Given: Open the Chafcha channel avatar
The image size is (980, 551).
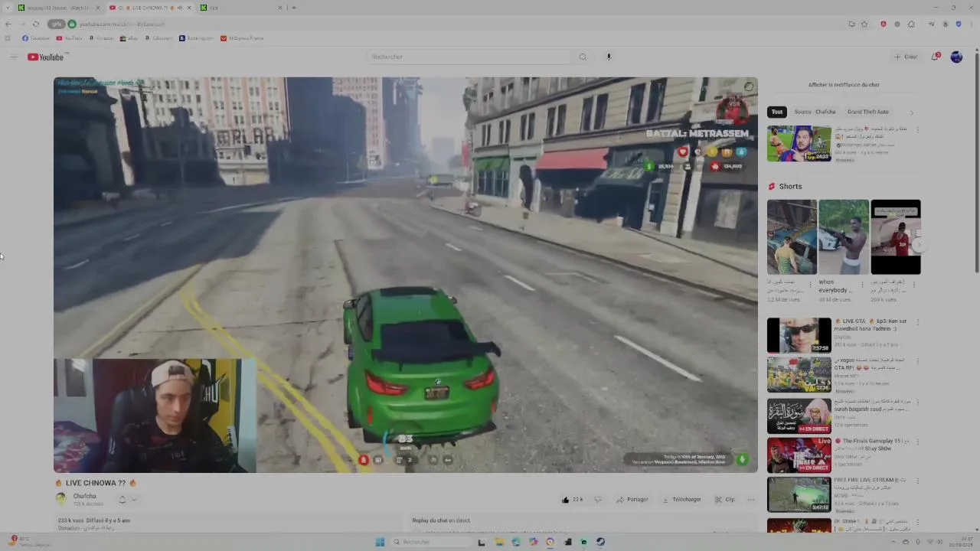Looking at the screenshot, I should 61,499.
